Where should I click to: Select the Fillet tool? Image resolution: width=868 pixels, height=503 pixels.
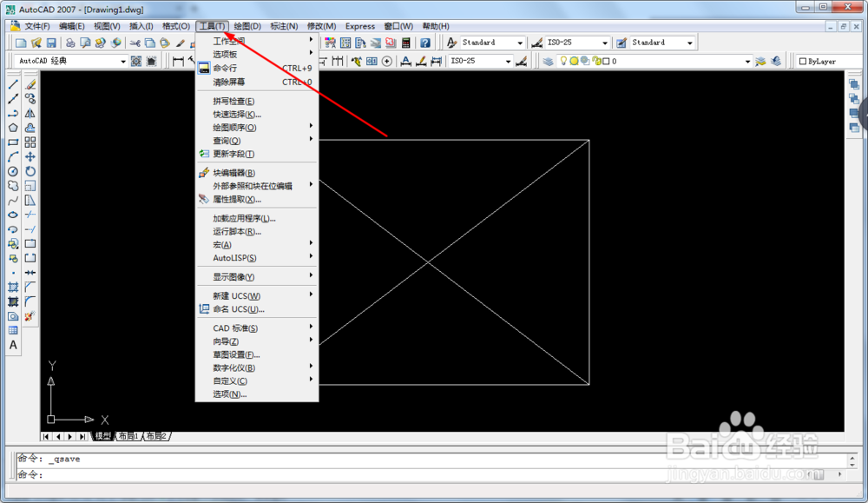[x=30, y=302]
